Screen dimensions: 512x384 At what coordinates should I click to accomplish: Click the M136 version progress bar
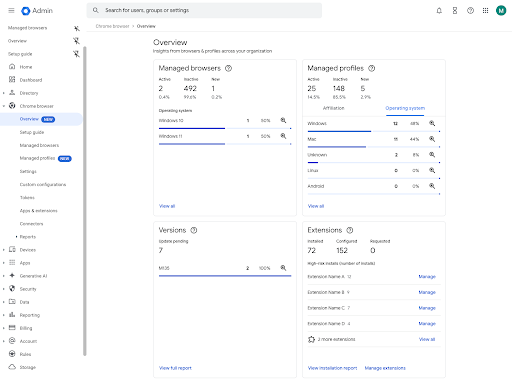pos(225,276)
